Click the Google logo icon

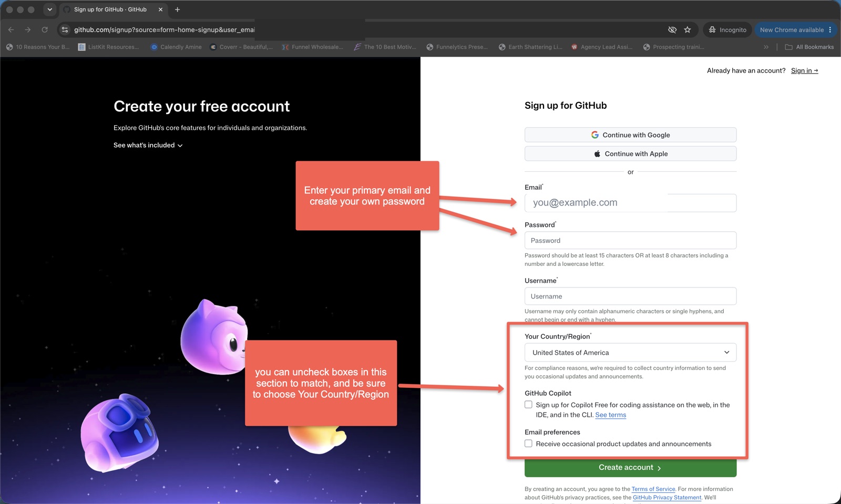[x=595, y=135]
